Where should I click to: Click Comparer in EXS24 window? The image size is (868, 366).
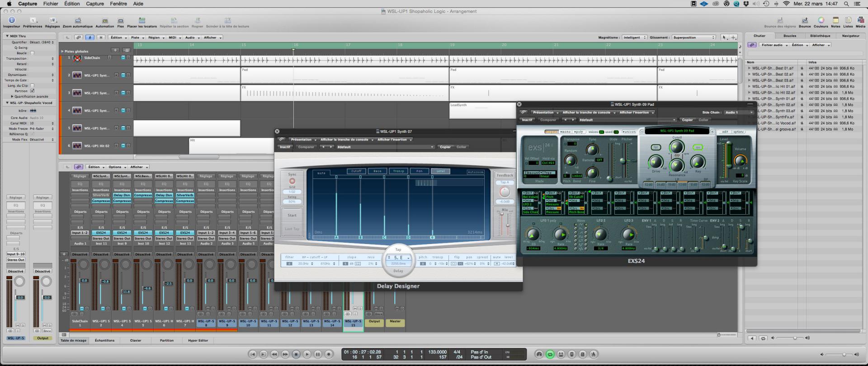coord(548,120)
